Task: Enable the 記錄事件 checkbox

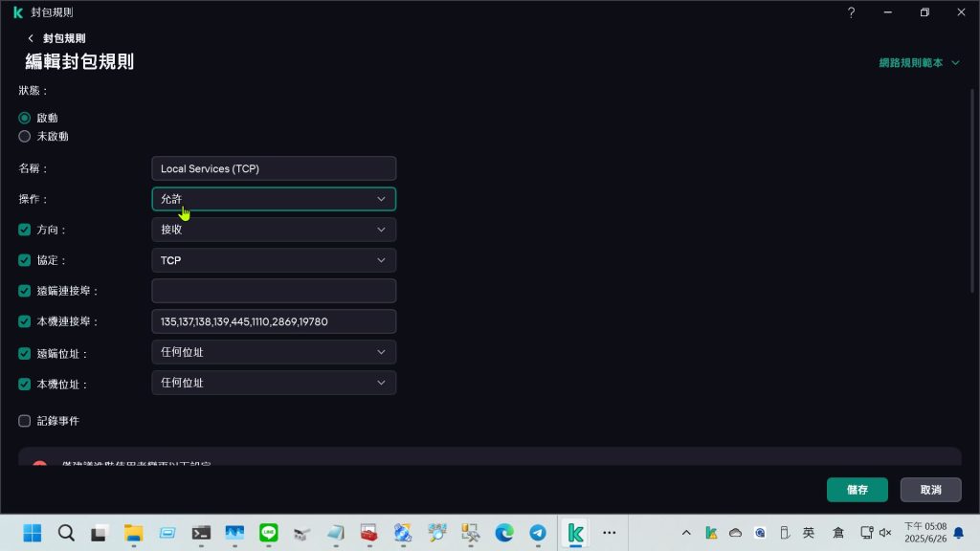Action: 25,421
